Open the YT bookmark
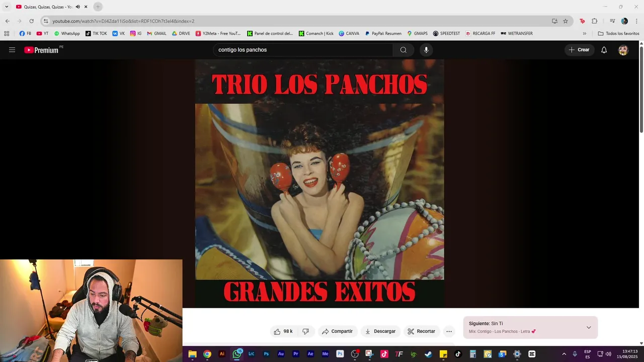The image size is (644, 362). [x=42, y=34]
